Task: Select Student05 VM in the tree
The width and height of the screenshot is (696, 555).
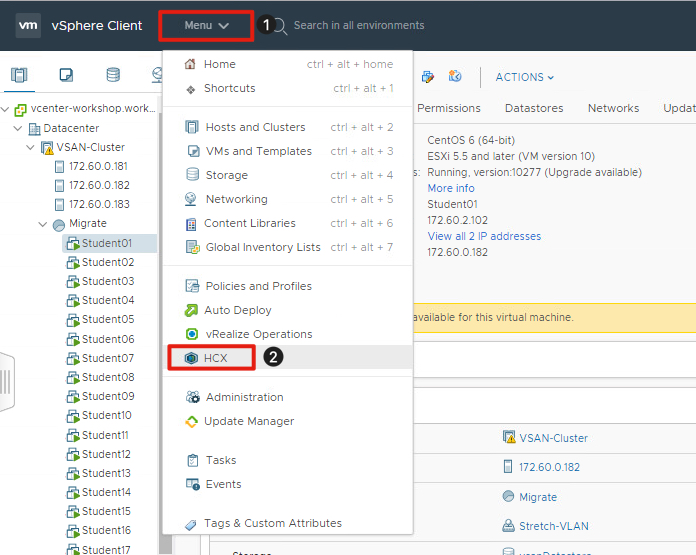Action: click(x=107, y=319)
